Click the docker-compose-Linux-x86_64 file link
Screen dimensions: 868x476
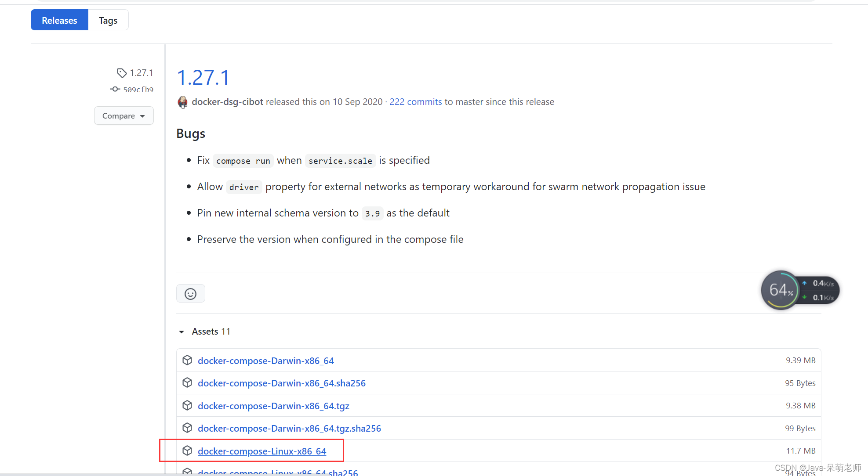point(261,450)
